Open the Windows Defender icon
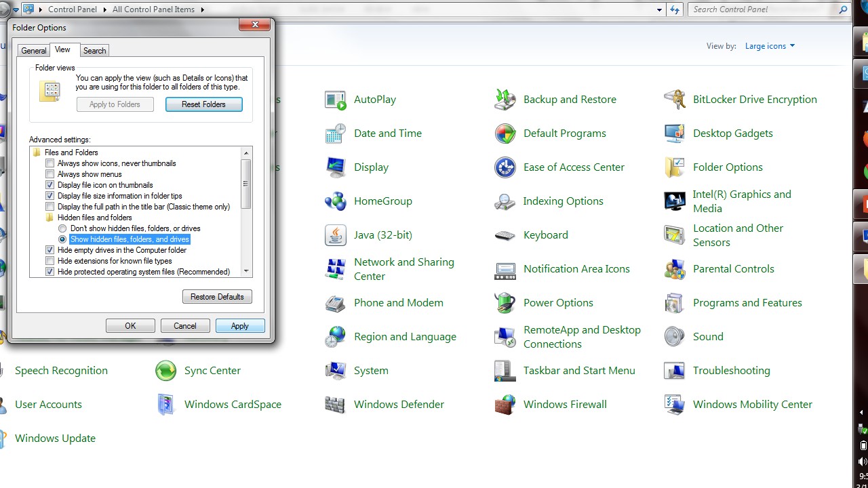868x488 pixels. click(x=336, y=405)
